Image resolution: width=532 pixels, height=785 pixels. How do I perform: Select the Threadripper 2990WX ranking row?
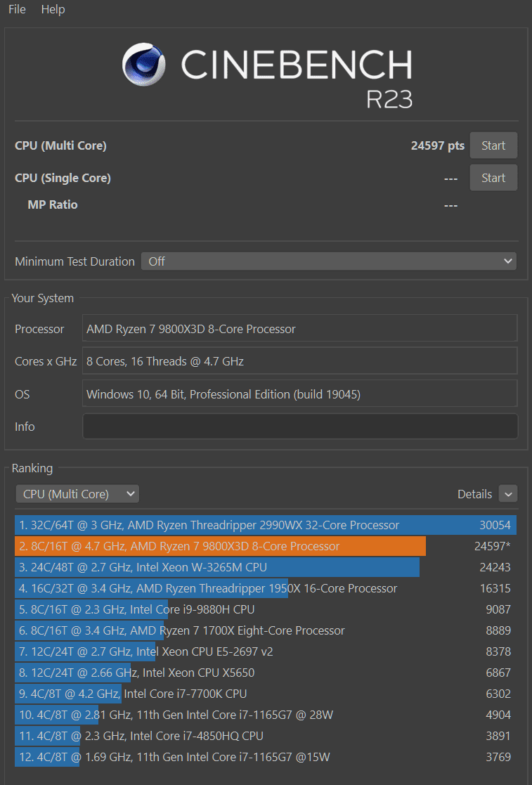265,525
